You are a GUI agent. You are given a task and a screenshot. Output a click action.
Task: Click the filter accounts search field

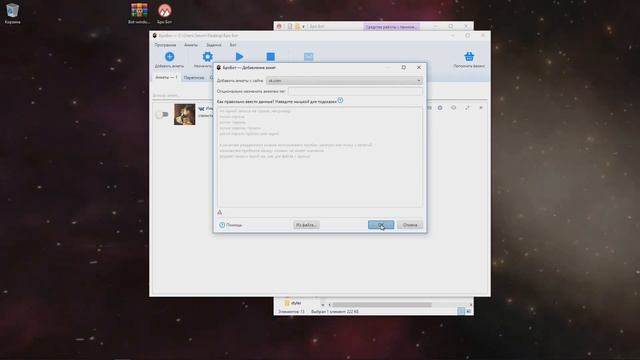click(x=182, y=96)
